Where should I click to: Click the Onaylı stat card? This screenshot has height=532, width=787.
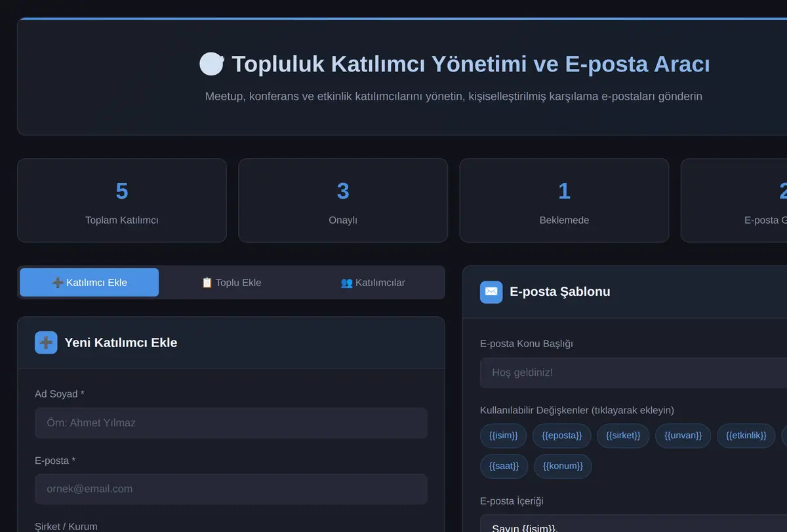[x=343, y=201]
